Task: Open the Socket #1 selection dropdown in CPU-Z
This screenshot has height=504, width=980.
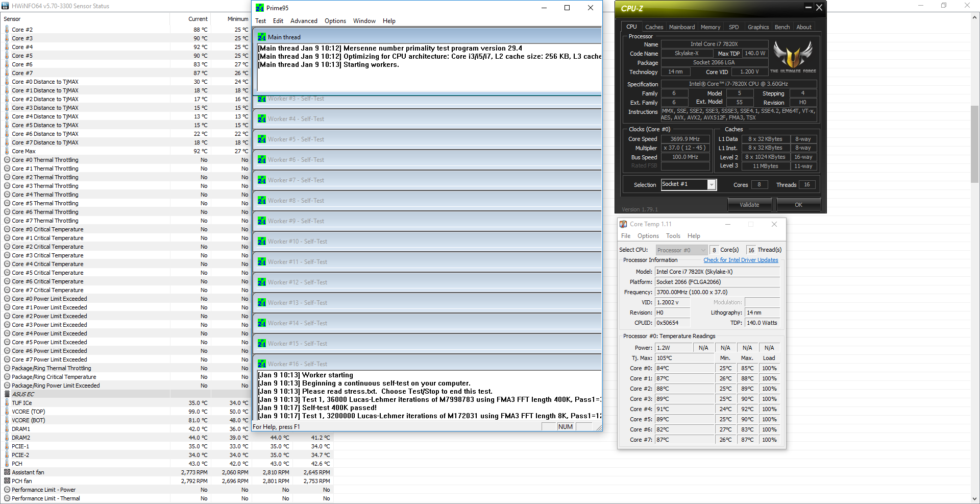Action: coord(712,185)
